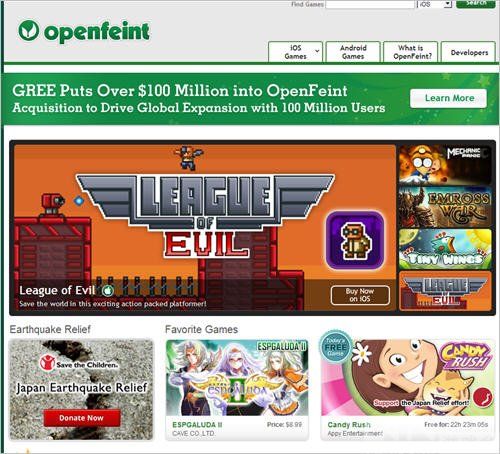Click into the Find Games search field
Screen dimensions: 500x454
(370, 4)
